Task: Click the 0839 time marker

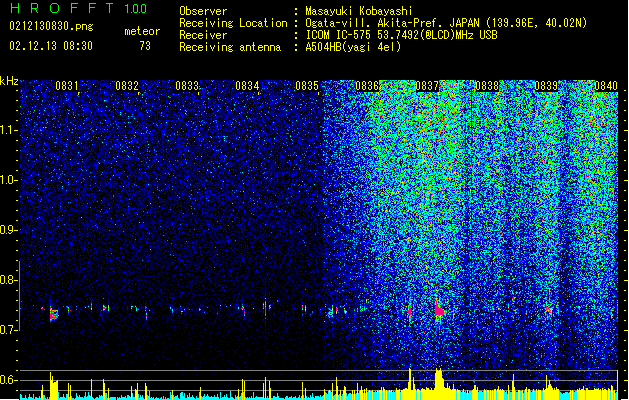Action: pyautogui.click(x=546, y=86)
